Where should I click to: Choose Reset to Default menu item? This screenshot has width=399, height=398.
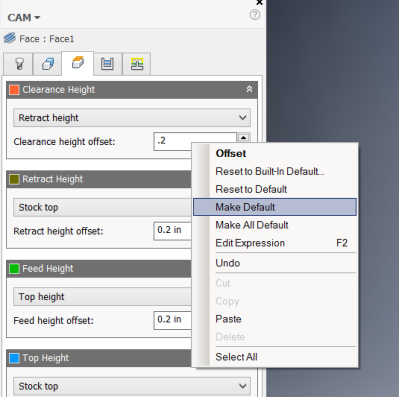[x=275, y=189]
